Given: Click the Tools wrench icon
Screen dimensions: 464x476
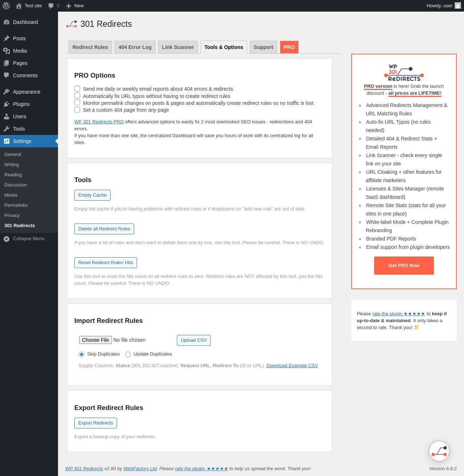Looking at the screenshot, I should (x=7, y=129).
